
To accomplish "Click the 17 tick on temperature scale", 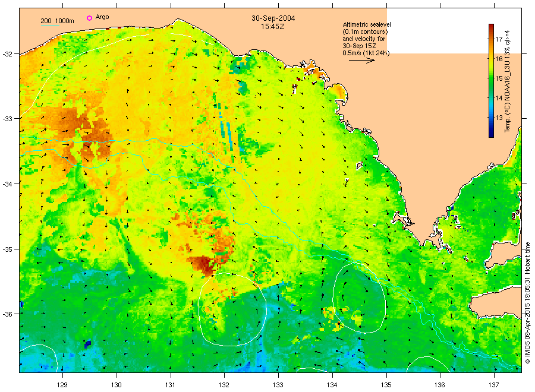I will tap(499, 39).
